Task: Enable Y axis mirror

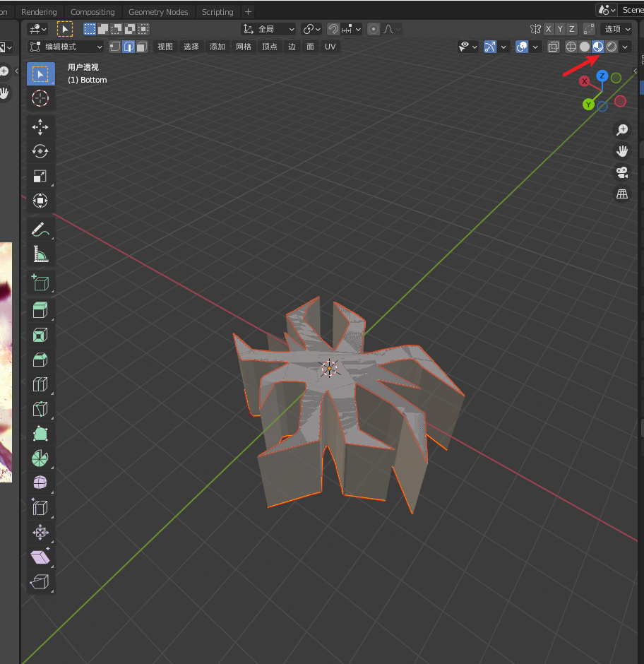Action: (x=560, y=29)
